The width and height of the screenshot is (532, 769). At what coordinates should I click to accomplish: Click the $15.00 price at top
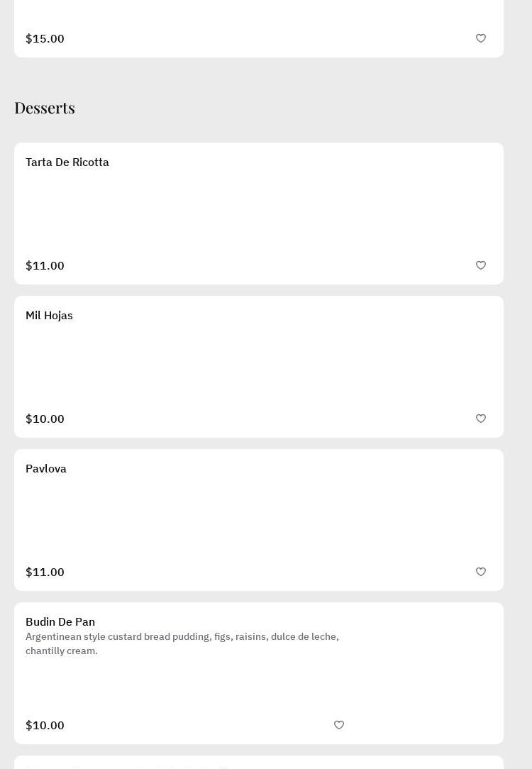45,39
